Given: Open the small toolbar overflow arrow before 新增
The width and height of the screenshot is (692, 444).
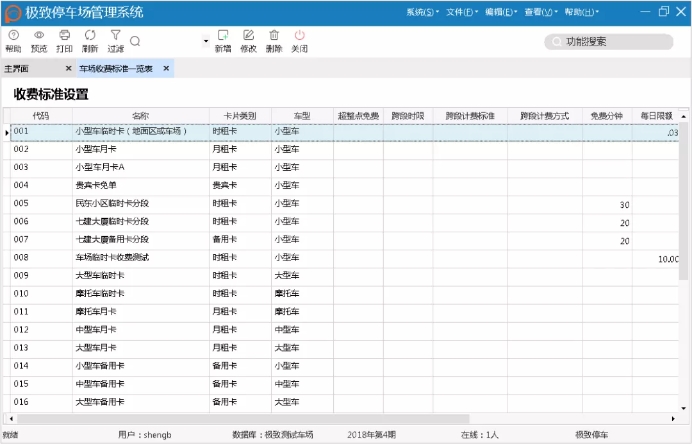Looking at the screenshot, I should (x=206, y=43).
